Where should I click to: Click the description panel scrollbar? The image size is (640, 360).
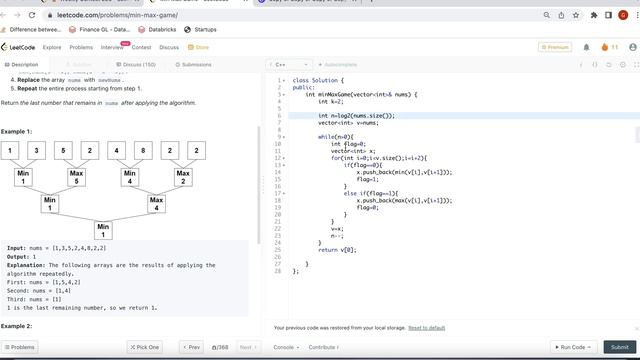coord(259,185)
